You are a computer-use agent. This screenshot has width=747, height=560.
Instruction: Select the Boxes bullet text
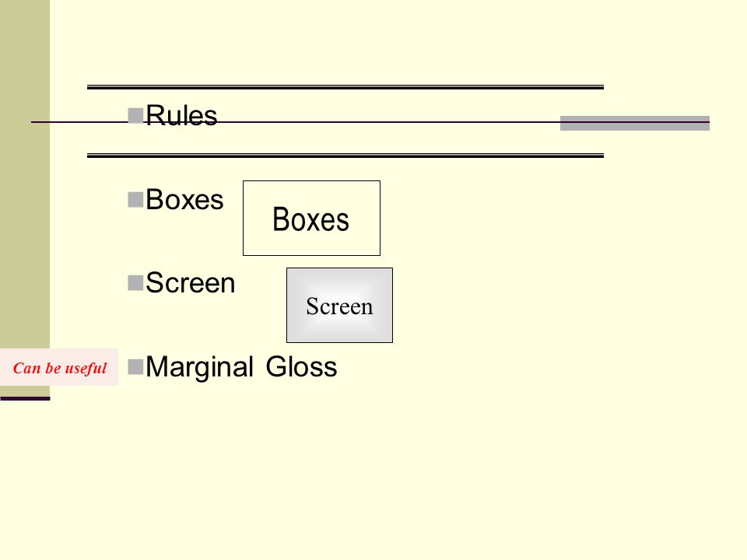(x=184, y=199)
